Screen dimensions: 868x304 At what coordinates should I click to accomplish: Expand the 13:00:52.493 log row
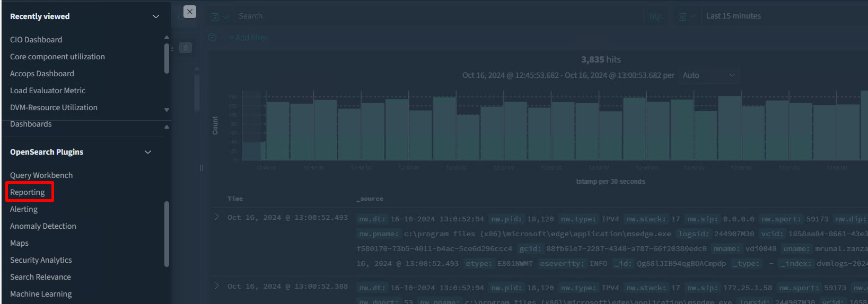pos(216,217)
